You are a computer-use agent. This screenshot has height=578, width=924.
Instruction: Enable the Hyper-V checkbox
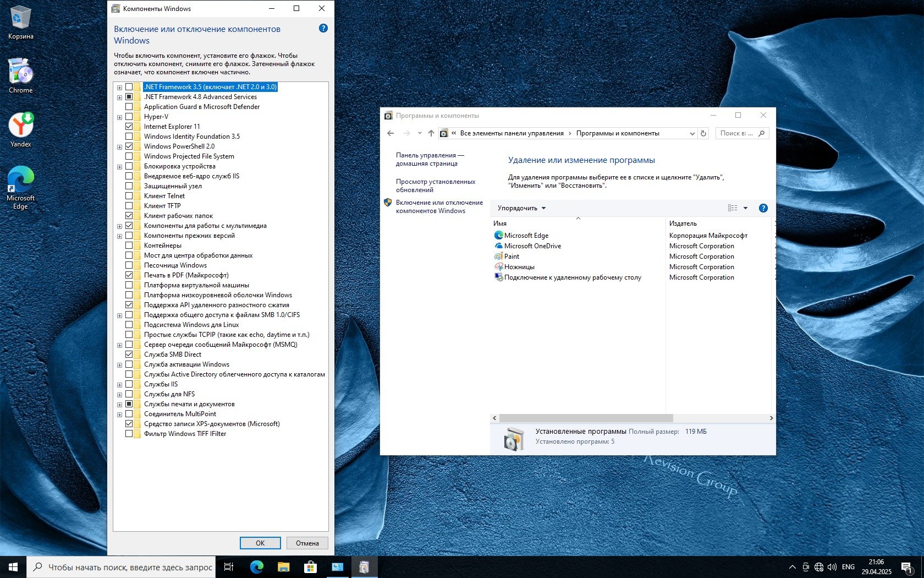129,117
